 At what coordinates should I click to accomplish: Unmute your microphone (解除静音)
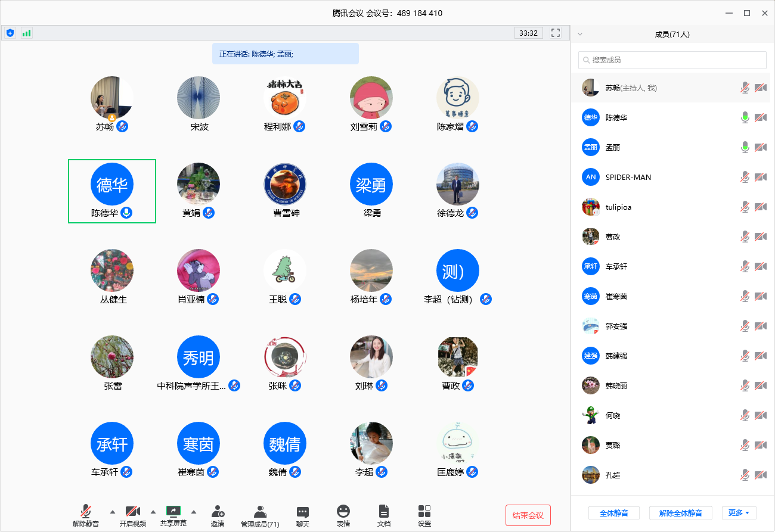tap(86, 512)
